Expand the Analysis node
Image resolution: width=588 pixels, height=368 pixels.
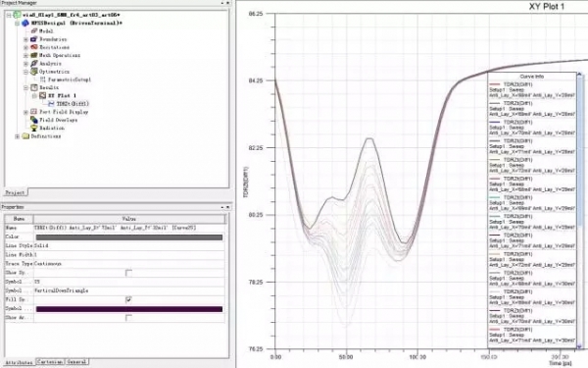point(25,64)
